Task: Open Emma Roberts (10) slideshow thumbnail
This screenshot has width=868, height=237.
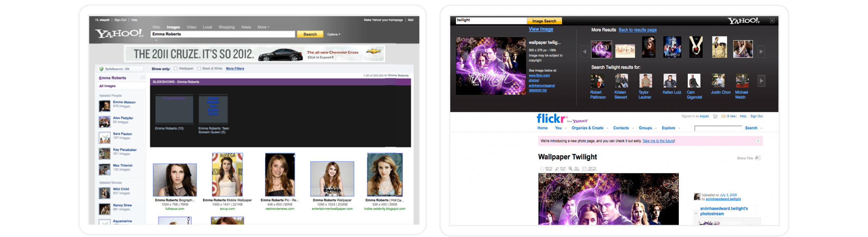Action: coord(174,109)
